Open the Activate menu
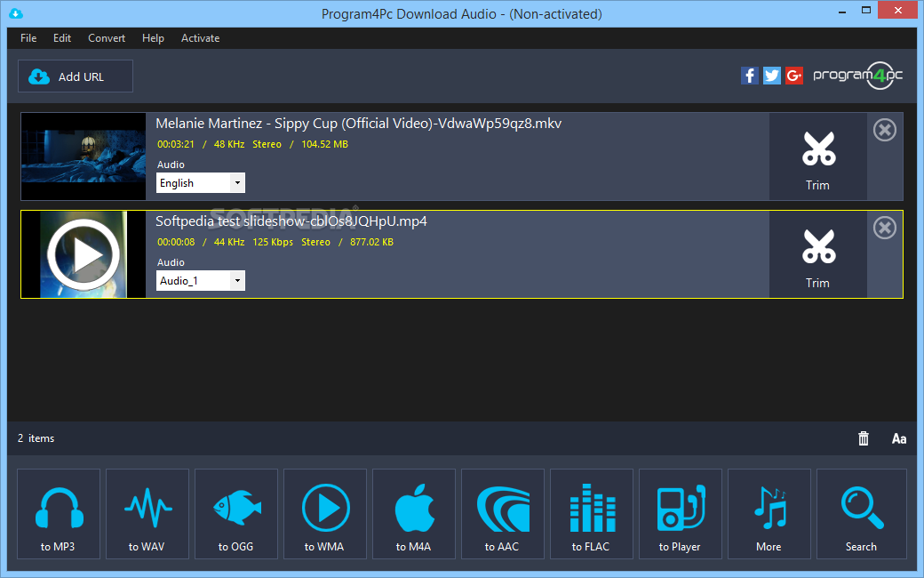924x578 pixels. pyautogui.click(x=201, y=38)
